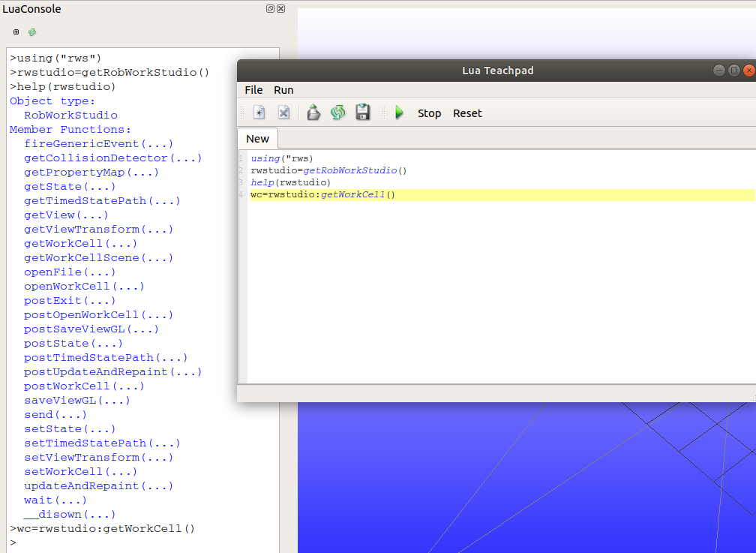Float the LuaConsole dock panel
Viewport: 756px width, 553px height.
[x=270, y=9]
